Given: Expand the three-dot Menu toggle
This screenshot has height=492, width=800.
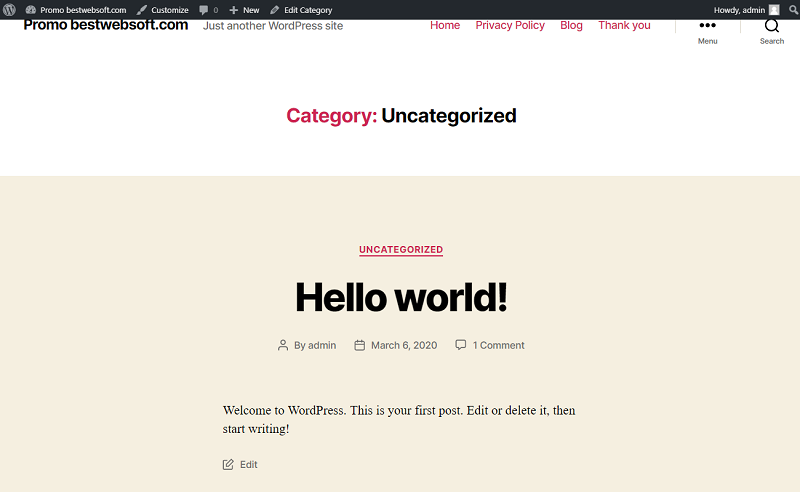Looking at the screenshot, I should point(708,32).
